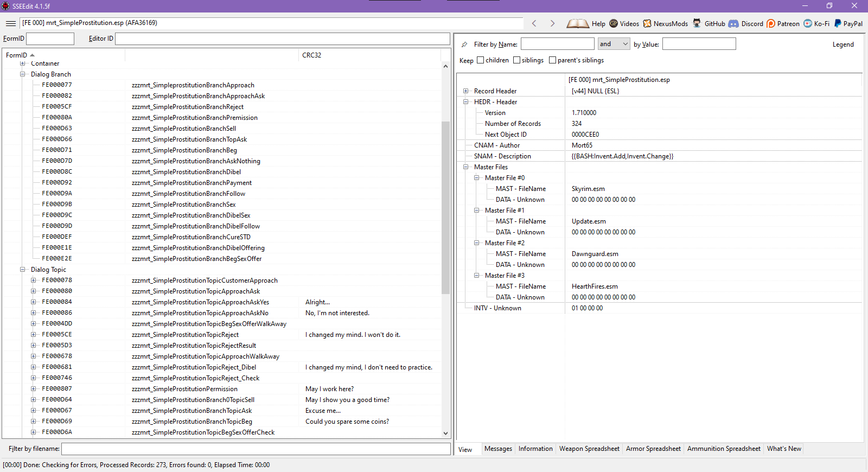Switch to the Messages tab
868x472 pixels.
coord(498,449)
